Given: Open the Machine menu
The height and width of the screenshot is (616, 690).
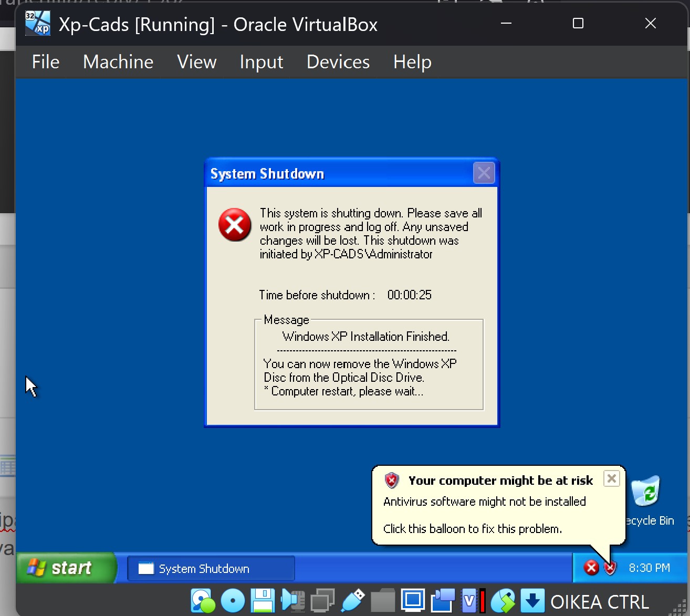Looking at the screenshot, I should tap(118, 62).
